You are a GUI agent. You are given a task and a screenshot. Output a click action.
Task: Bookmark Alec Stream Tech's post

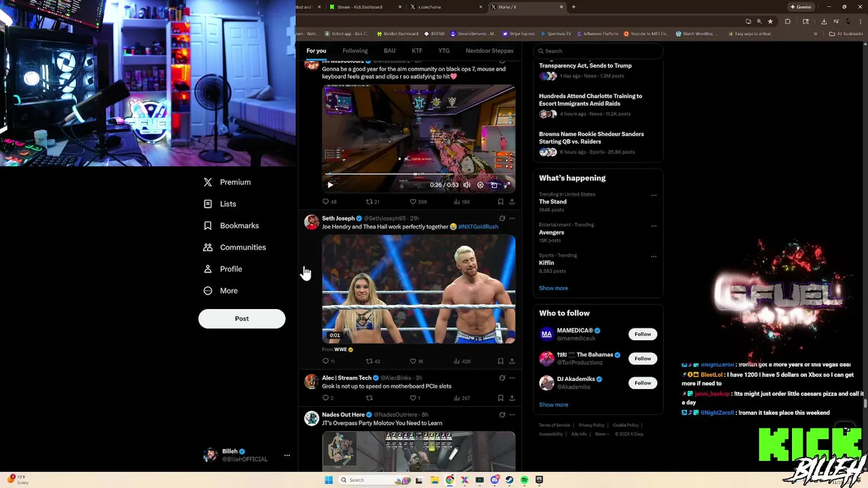[x=500, y=398]
